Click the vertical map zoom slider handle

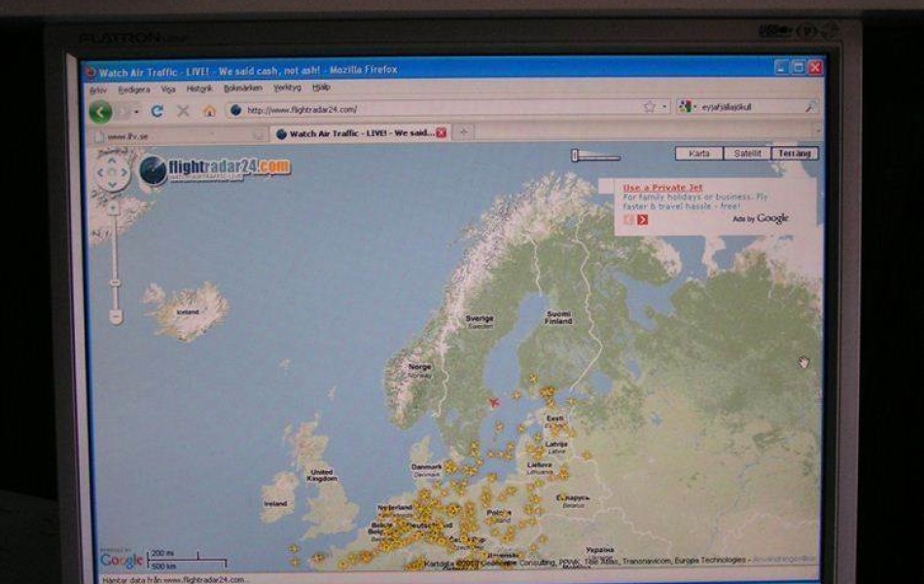pyautogui.click(x=115, y=282)
